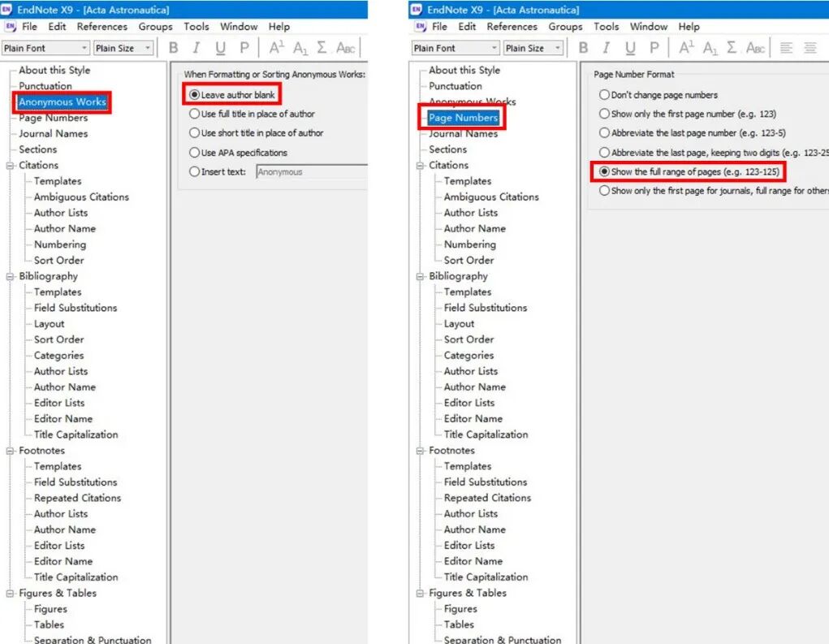Apply bold formatting with the B icon

[x=173, y=48]
